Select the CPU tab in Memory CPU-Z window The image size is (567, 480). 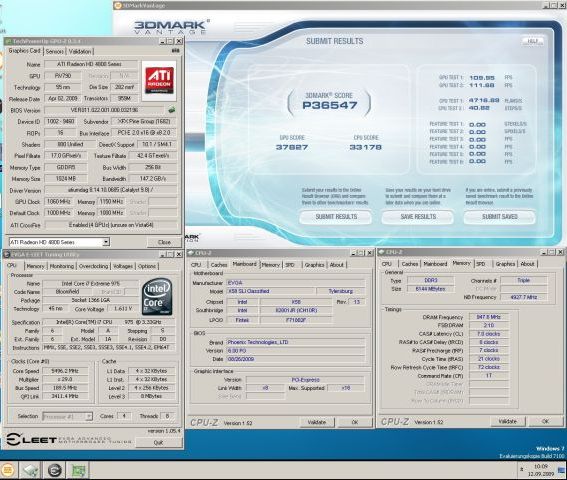coord(387,264)
